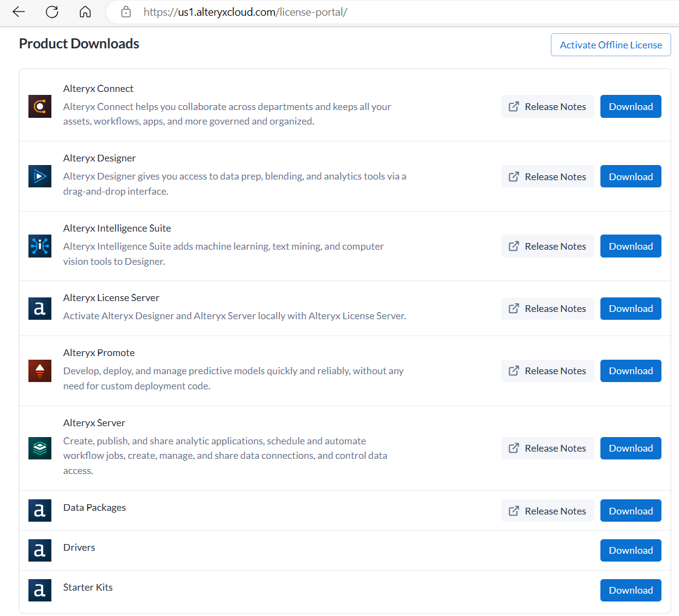Click the Alteryx Server product icon
Image resolution: width=679 pixels, height=616 pixels.
(40, 448)
